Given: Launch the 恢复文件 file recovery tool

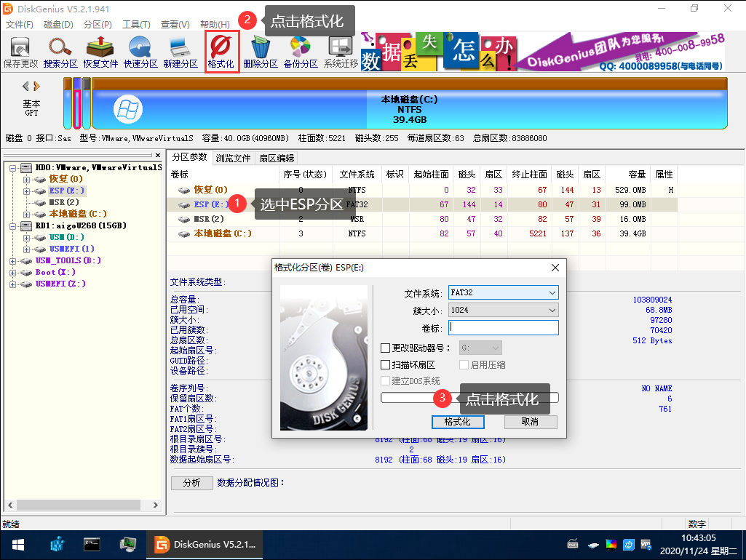Looking at the screenshot, I should 100,52.
